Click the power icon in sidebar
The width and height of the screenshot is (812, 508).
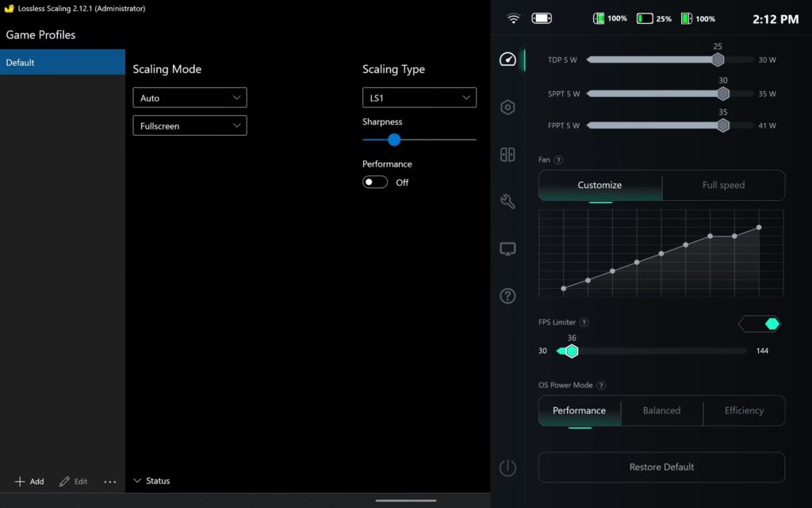pos(507,468)
